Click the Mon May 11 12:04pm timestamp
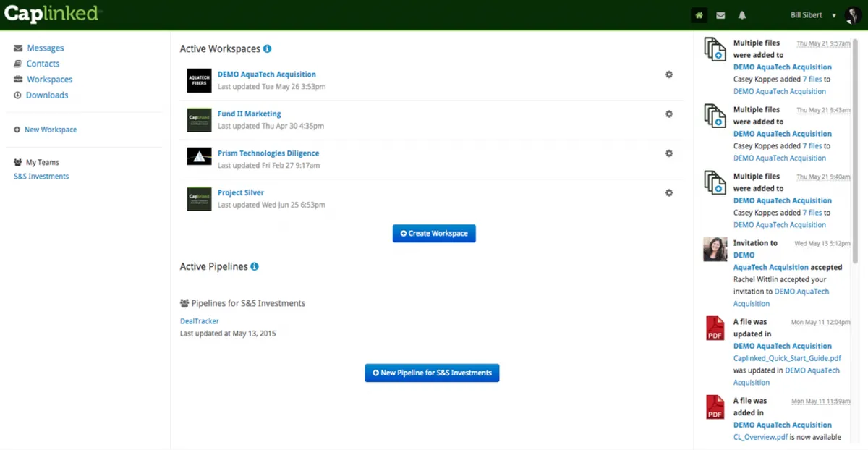 click(821, 323)
